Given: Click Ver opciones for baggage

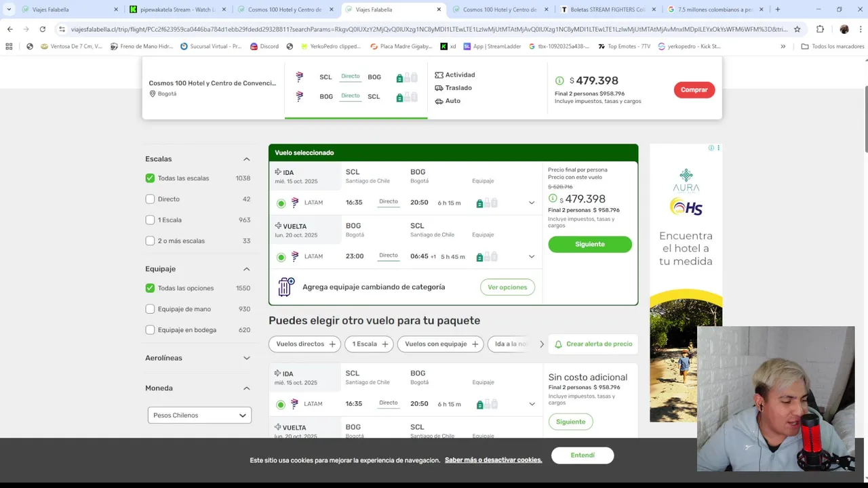Looking at the screenshot, I should [x=507, y=287].
